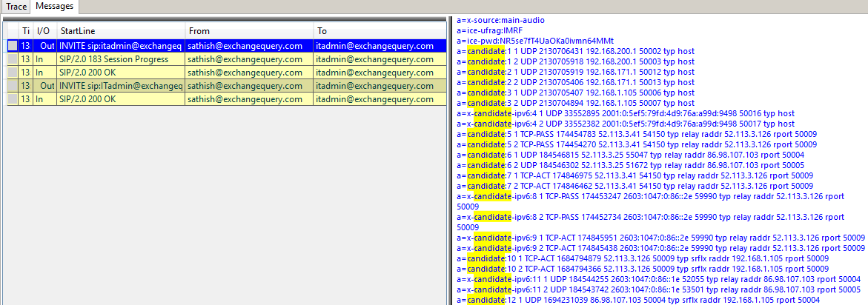Tick the checkbox of the INVITE sip:itadmin@exchangeq row
This screenshot has height=305, width=868.
click(x=12, y=46)
